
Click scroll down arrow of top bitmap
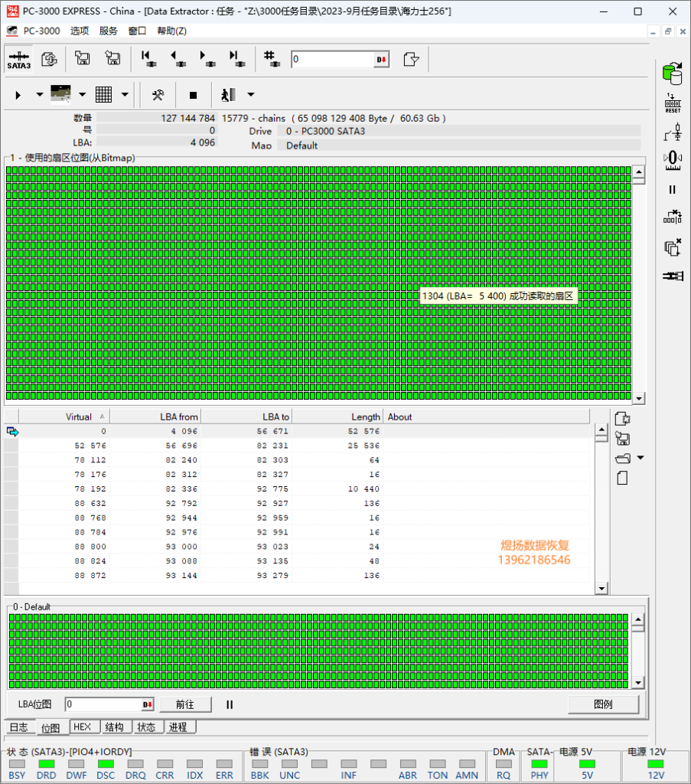(x=638, y=399)
